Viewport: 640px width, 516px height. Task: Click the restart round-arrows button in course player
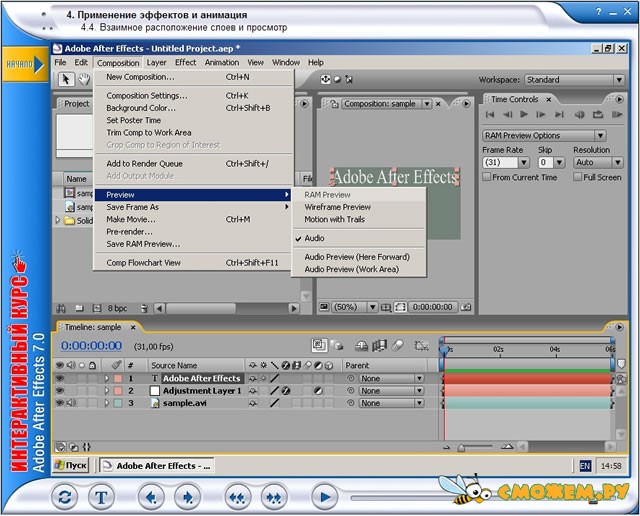click(x=64, y=497)
